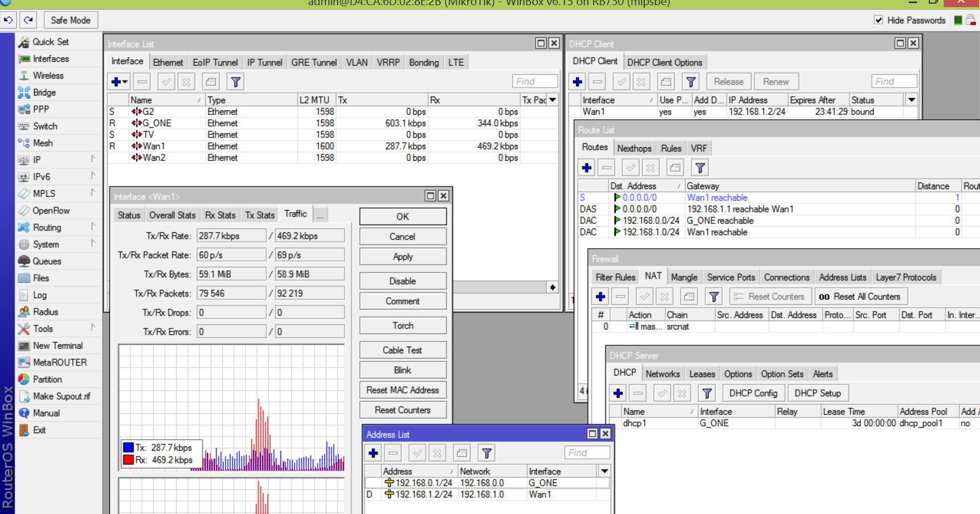Open New Terminal from the sidebar
980x514 pixels.
[58, 346]
